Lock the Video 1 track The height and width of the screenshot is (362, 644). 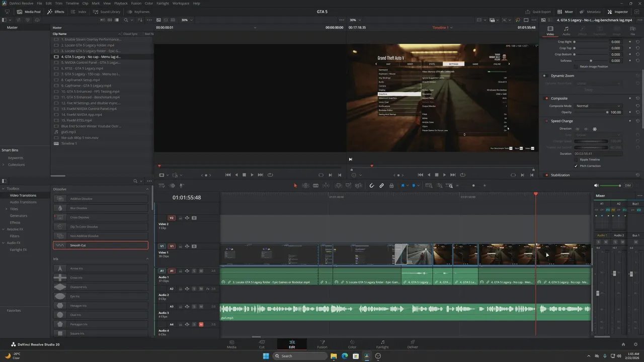pyautogui.click(x=180, y=246)
